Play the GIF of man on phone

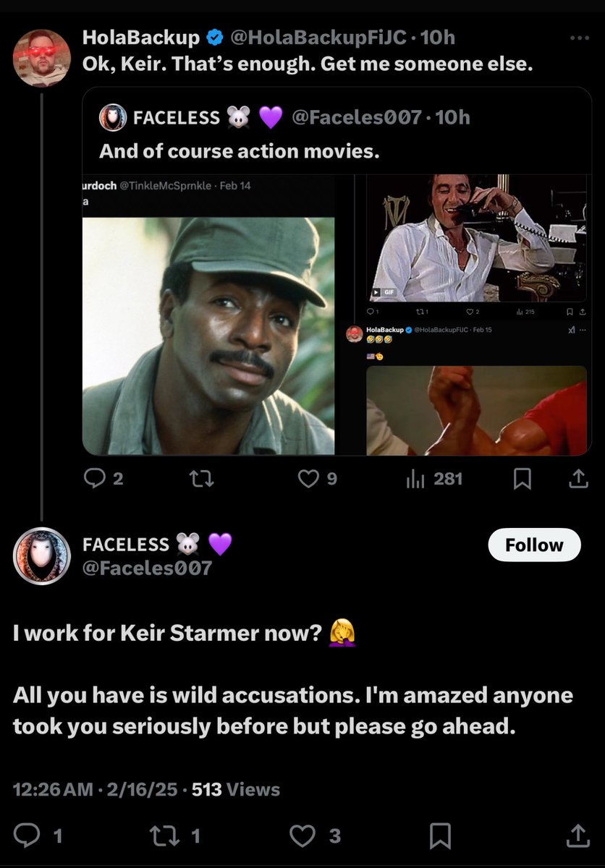[x=478, y=239]
